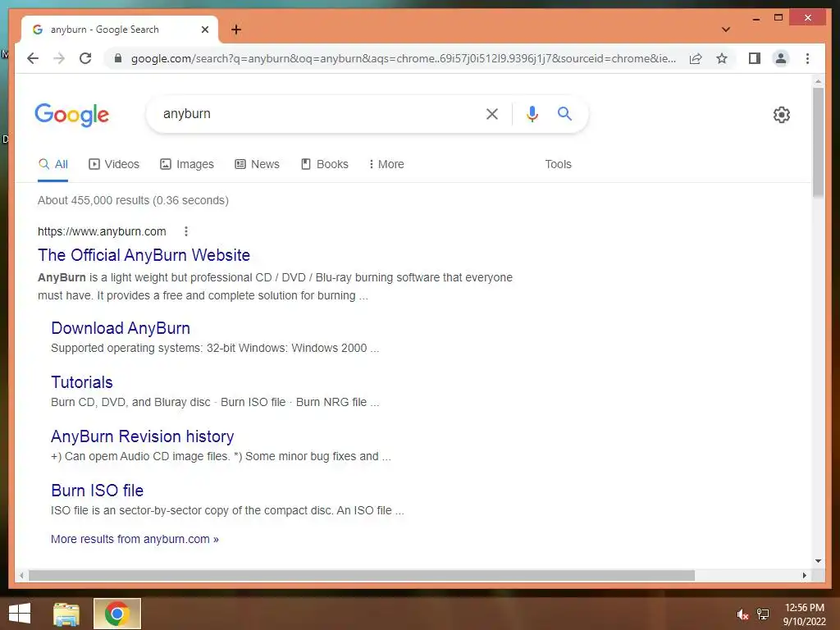The width and height of the screenshot is (840, 630).
Task: Open the Chrome profile avatar
Action: tap(781, 58)
